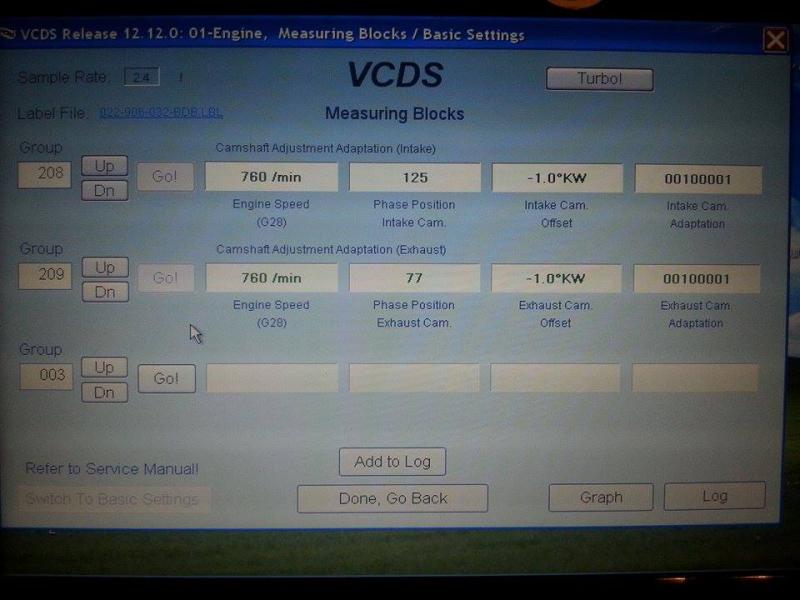800x600 pixels.
Task: Select the Group 209 number field
Action: [x=45, y=276]
